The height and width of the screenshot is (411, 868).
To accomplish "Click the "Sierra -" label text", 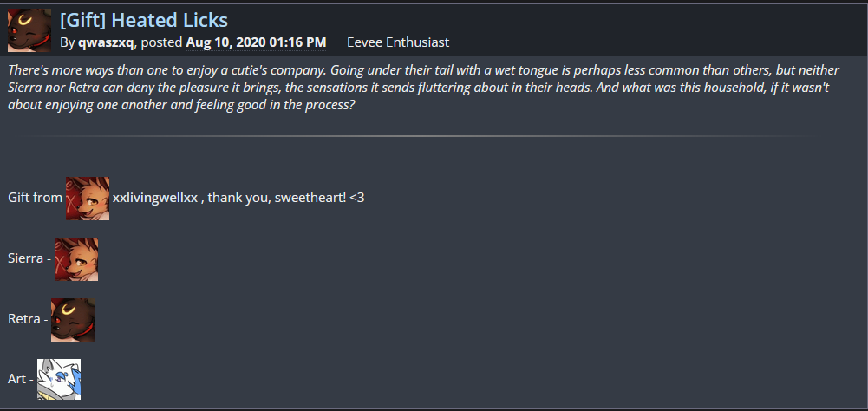I will pyautogui.click(x=29, y=258).
